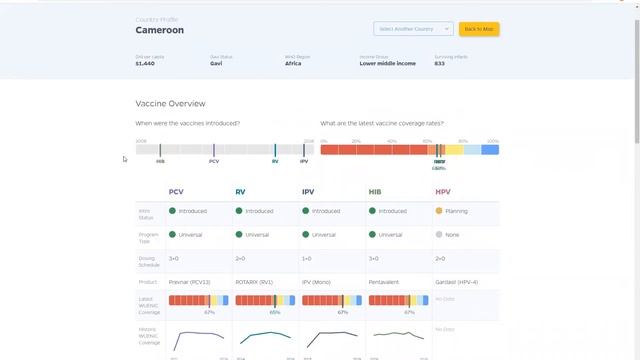640x360 pixels.
Task: Click the IPV '1+0' dosing schedule cell
Action: click(x=307, y=258)
